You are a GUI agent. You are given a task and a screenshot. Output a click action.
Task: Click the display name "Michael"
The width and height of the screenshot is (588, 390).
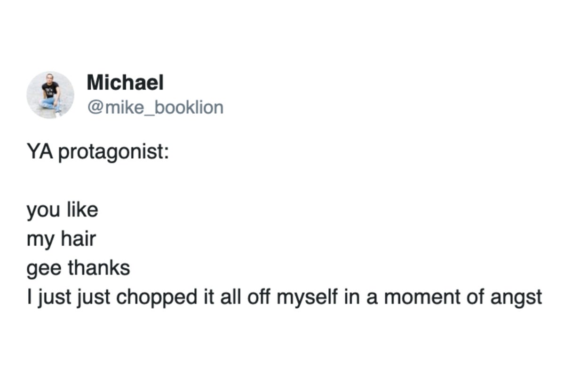[x=125, y=83]
